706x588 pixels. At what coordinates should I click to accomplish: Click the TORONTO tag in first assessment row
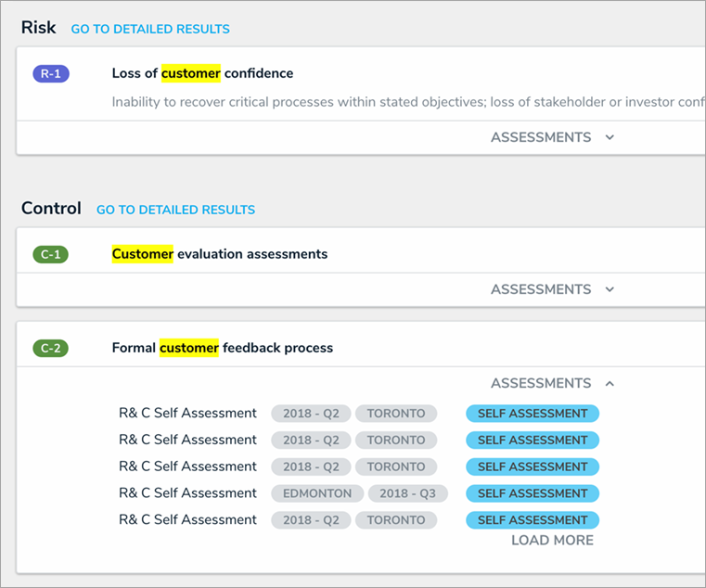click(x=396, y=414)
